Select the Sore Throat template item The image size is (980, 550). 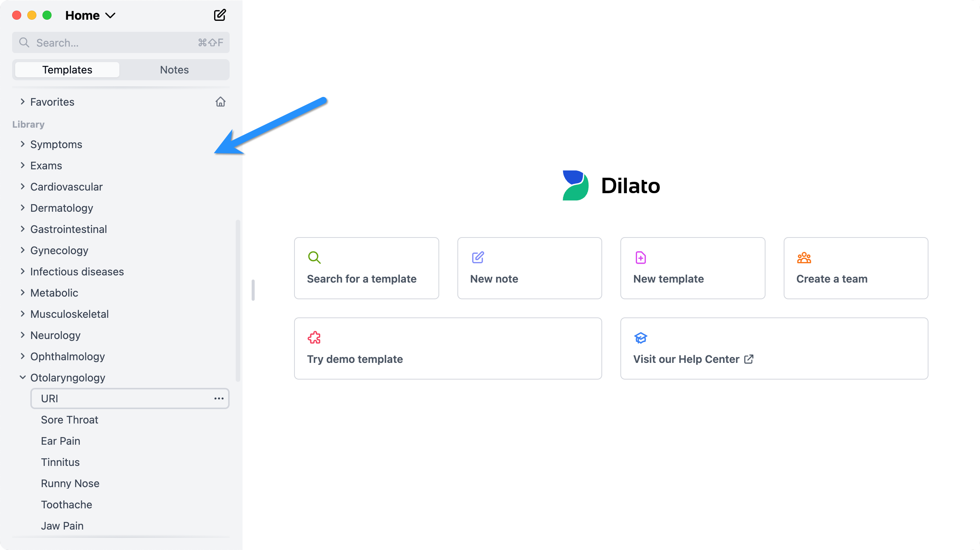pyautogui.click(x=70, y=420)
